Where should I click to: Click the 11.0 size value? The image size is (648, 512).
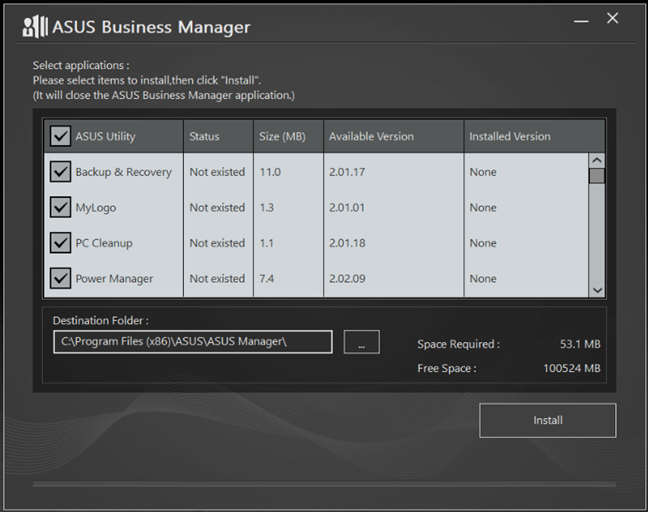click(x=270, y=172)
